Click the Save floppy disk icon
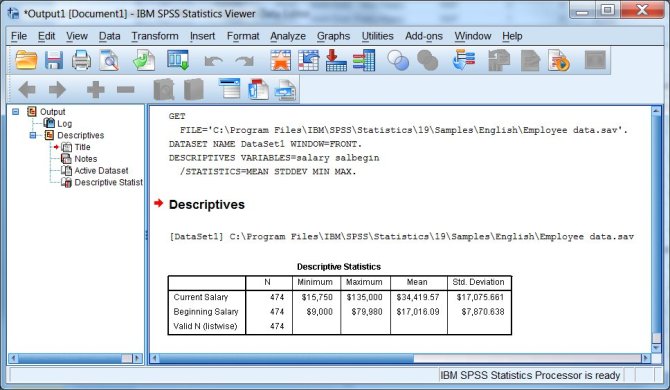The width and height of the screenshot is (670, 390). coord(54,60)
